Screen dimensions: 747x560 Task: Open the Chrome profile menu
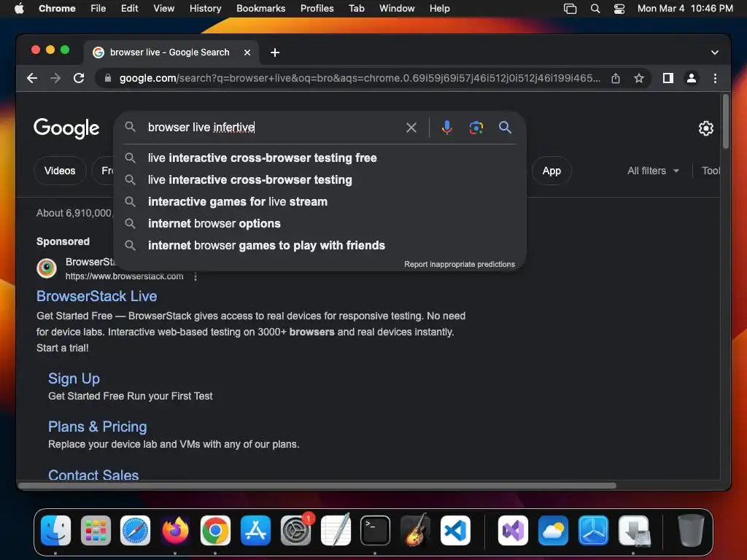pyautogui.click(x=692, y=78)
